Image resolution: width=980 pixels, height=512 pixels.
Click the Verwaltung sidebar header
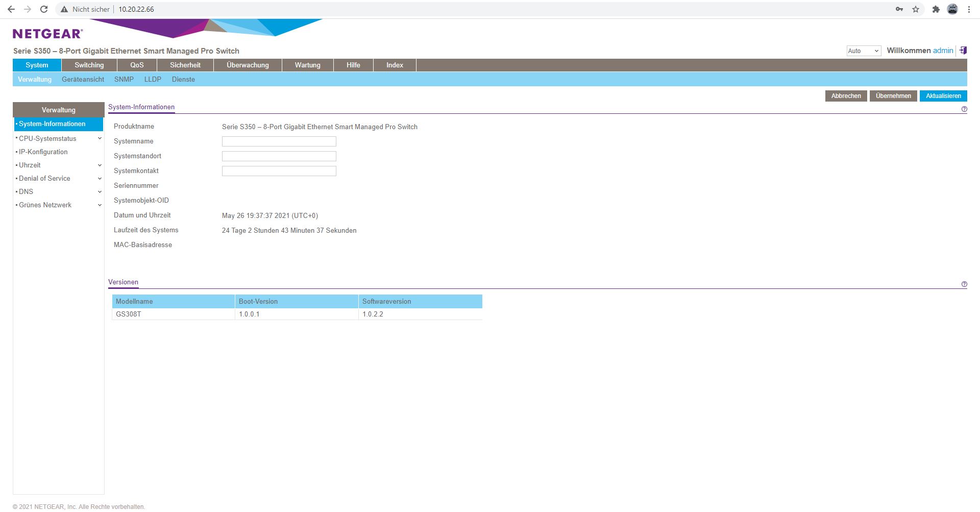point(59,110)
